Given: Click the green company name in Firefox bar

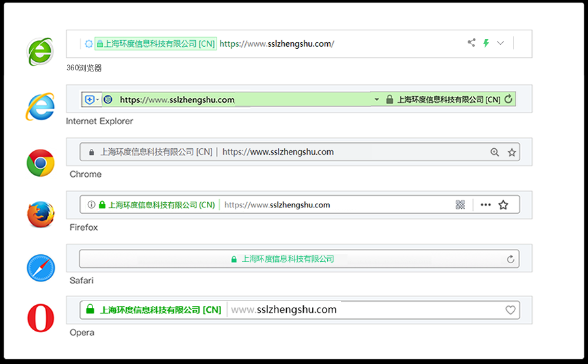Looking at the screenshot, I should pos(161,205).
